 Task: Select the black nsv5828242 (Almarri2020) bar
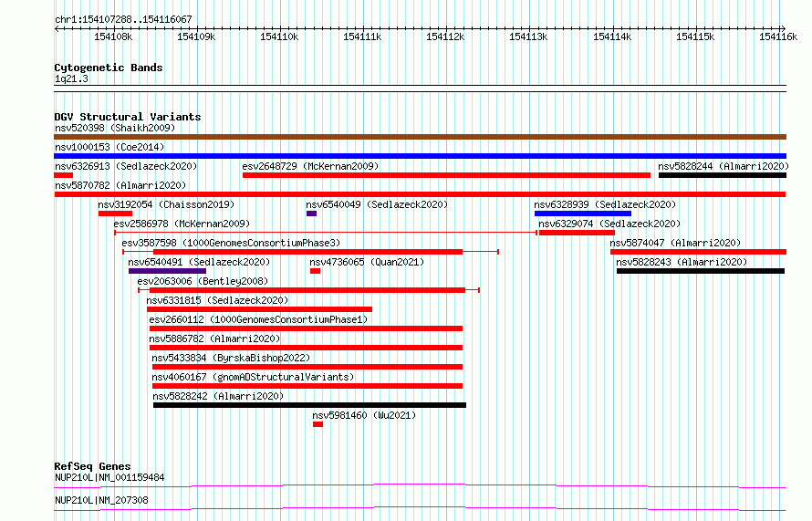[x=309, y=405]
